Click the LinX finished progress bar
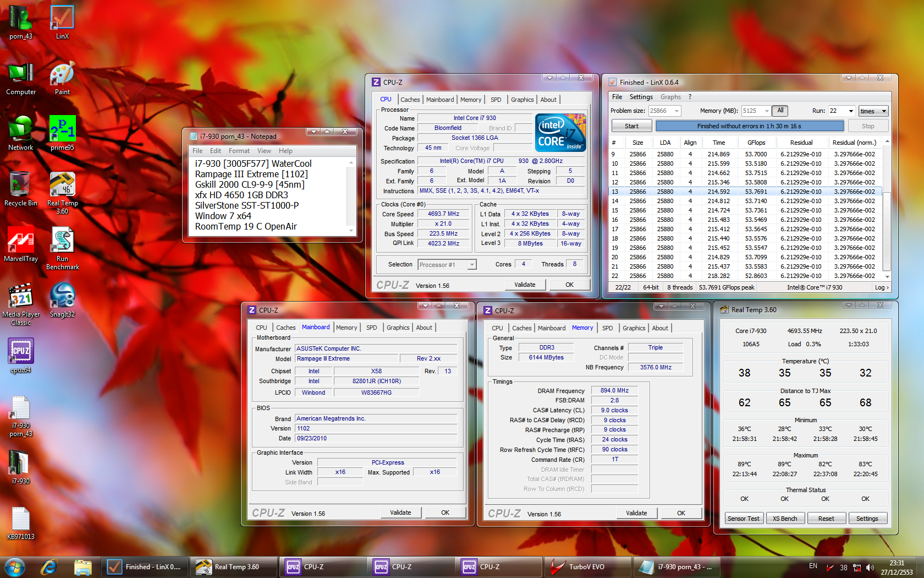The height and width of the screenshot is (578, 924). [749, 126]
